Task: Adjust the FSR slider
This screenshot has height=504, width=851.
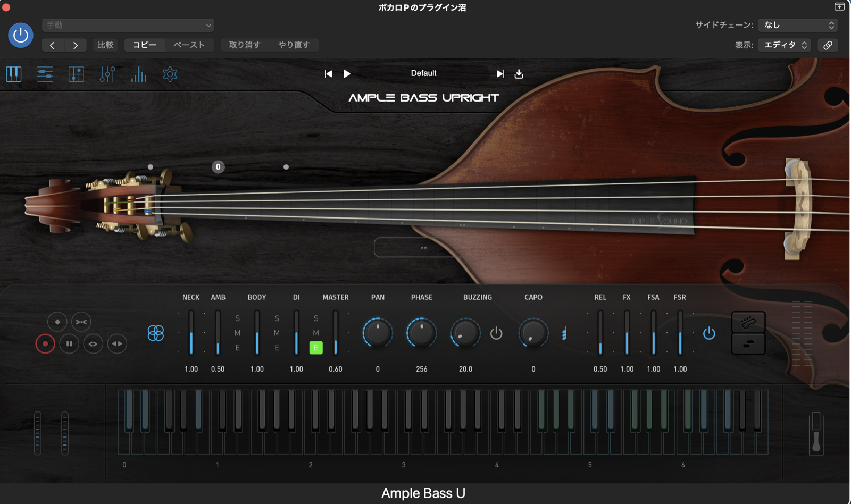Action: point(680,333)
